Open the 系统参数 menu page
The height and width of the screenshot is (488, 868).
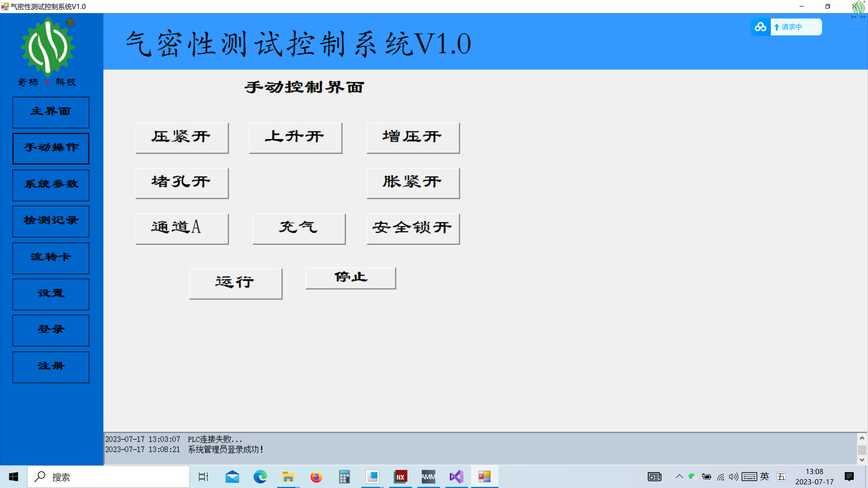[51, 185]
